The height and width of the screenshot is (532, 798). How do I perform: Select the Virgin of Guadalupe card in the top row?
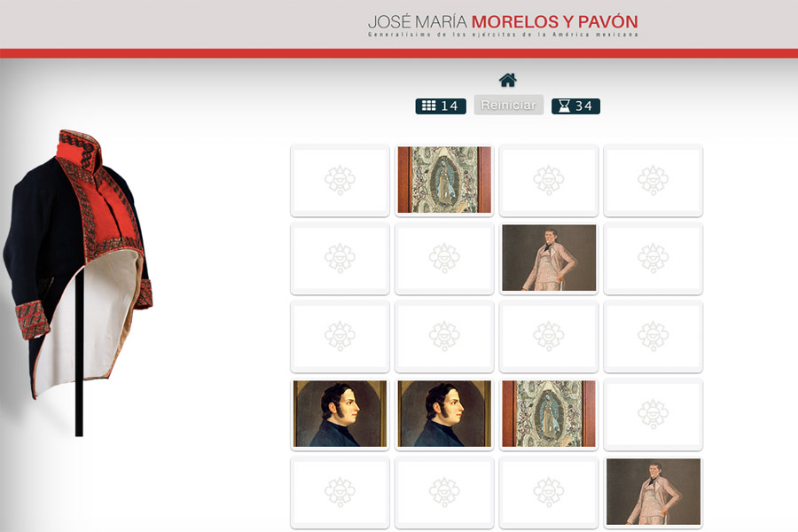pos(444,180)
